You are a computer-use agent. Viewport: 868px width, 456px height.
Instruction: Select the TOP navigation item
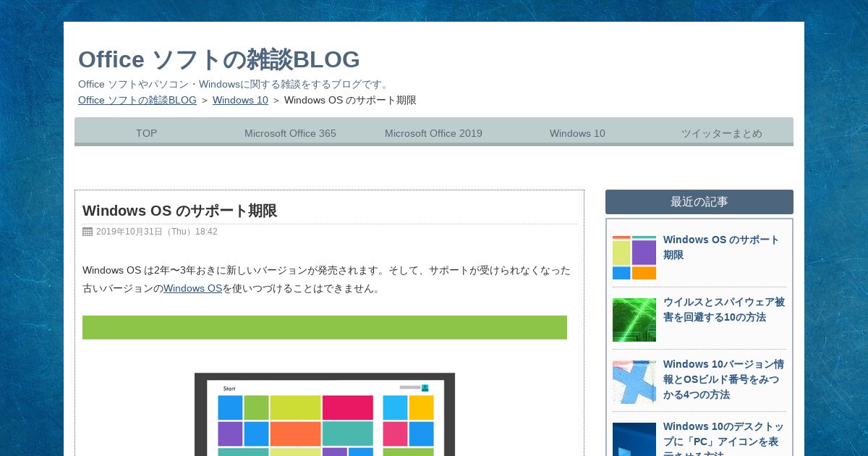pos(146,133)
